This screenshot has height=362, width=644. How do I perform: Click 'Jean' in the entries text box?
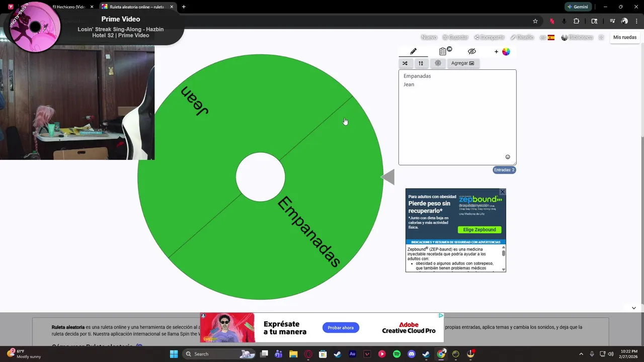tap(409, 84)
